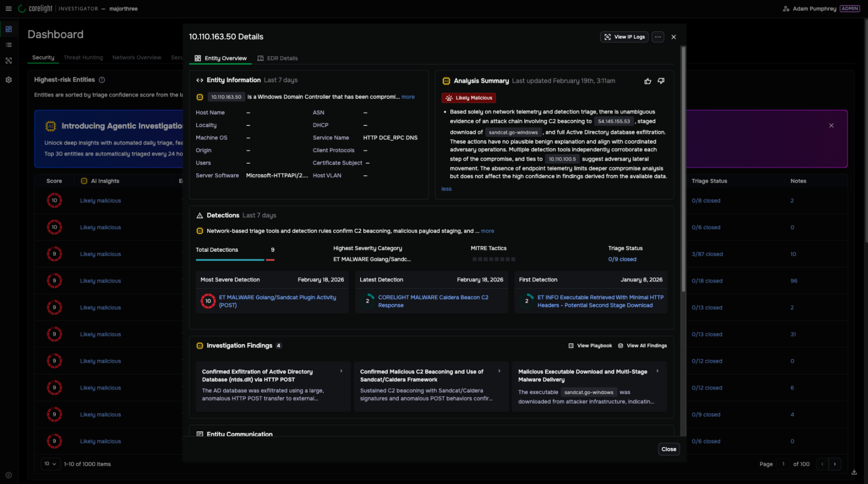868x484 pixels.
Task: Open the hamburger menu icon
Action: [8, 9]
